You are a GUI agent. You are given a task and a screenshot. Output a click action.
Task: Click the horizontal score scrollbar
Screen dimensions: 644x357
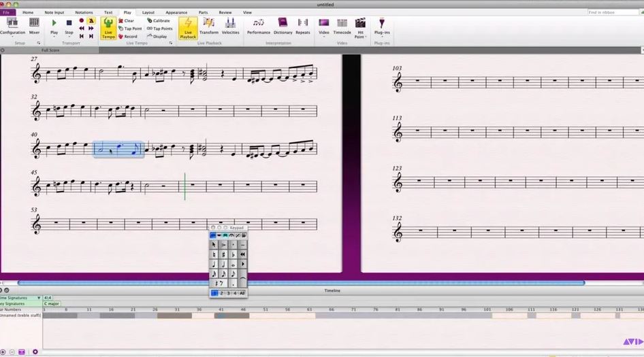(301, 283)
